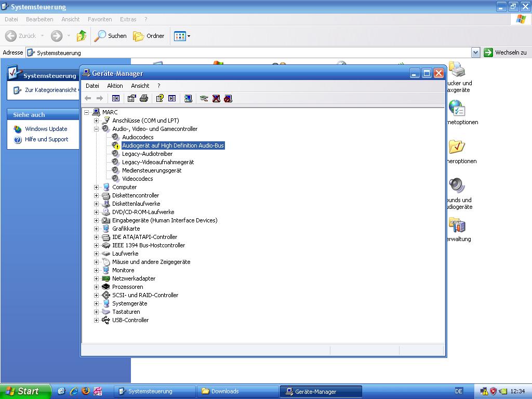The image size is (532, 399).
Task: Click Suchen button in Systemsteuerung toolbar
Action: pos(110,36)
